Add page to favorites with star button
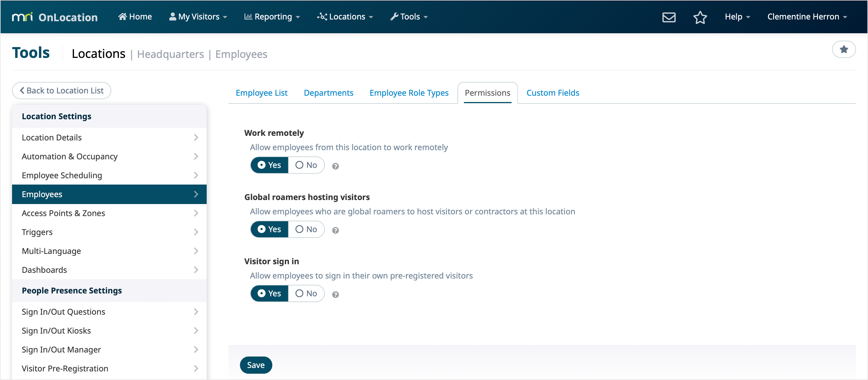The height and width of the screenshot is (380, 868). [x=843, y=50]
